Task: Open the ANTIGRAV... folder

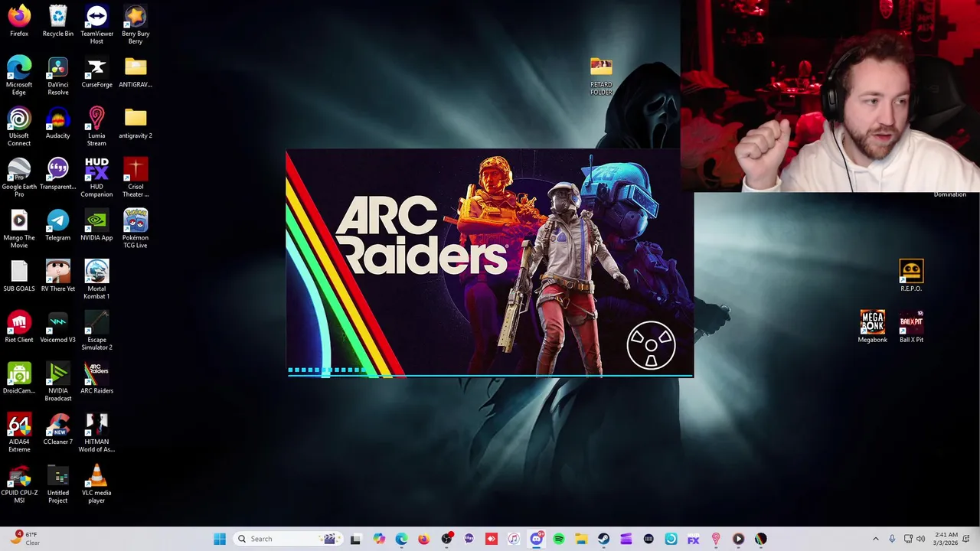Action: tap(136, 72)
